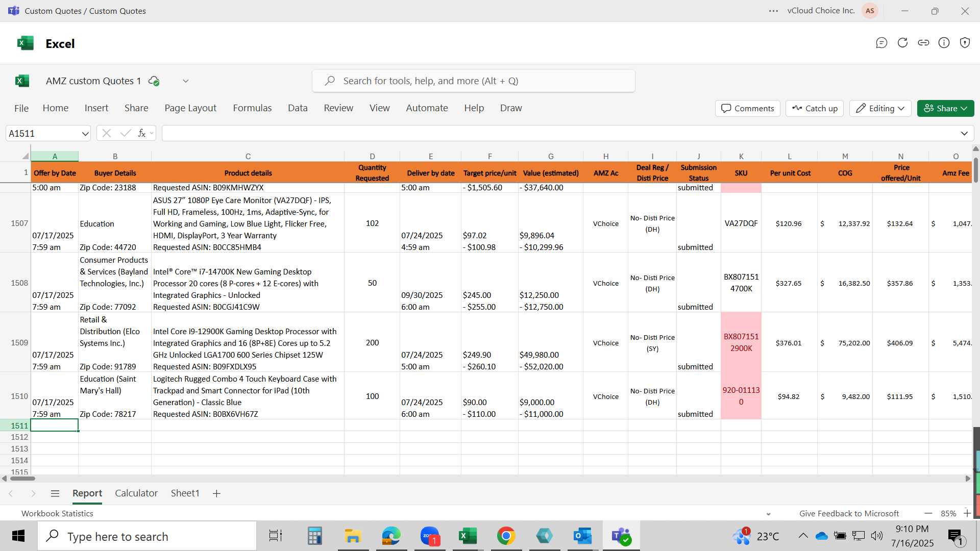Click Workbook Statistics in status bar

(57, 514)
